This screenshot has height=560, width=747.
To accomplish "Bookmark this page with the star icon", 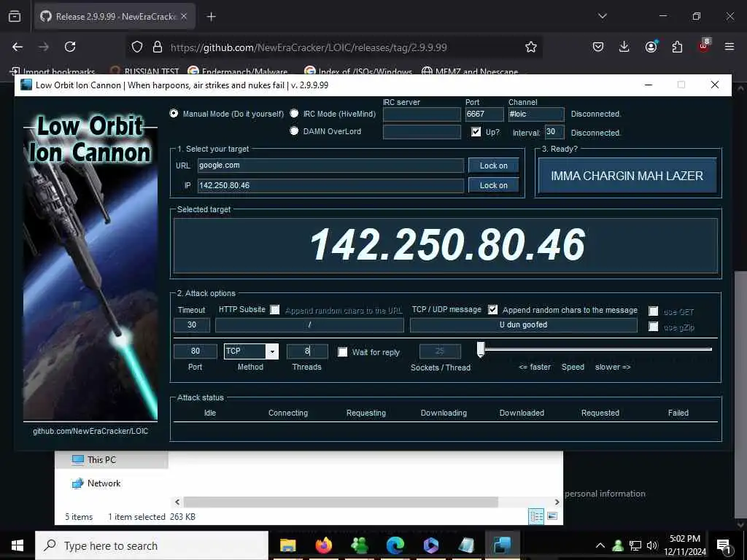I will (x=531, y=47).
